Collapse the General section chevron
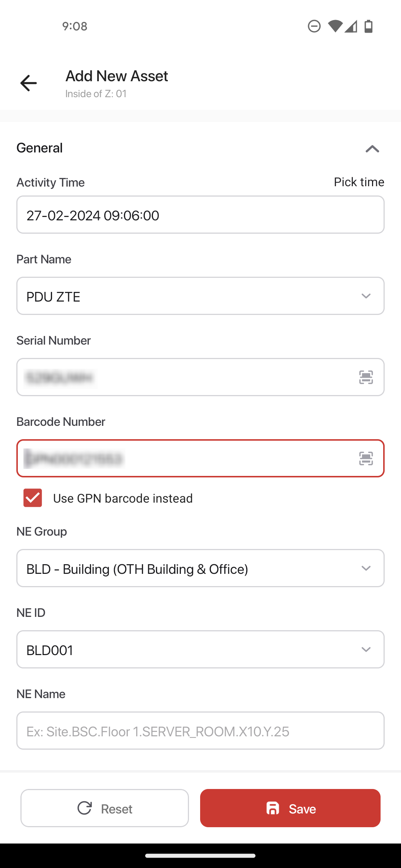Image resolution: width=401 pixels, height=868 pixels. (x=372, y=149)
